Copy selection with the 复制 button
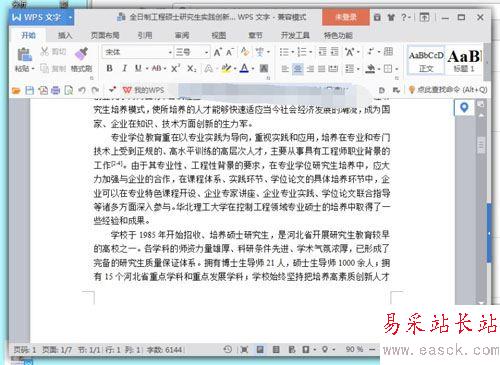Screen dimensions: 500x365 (x=53, y=69)
